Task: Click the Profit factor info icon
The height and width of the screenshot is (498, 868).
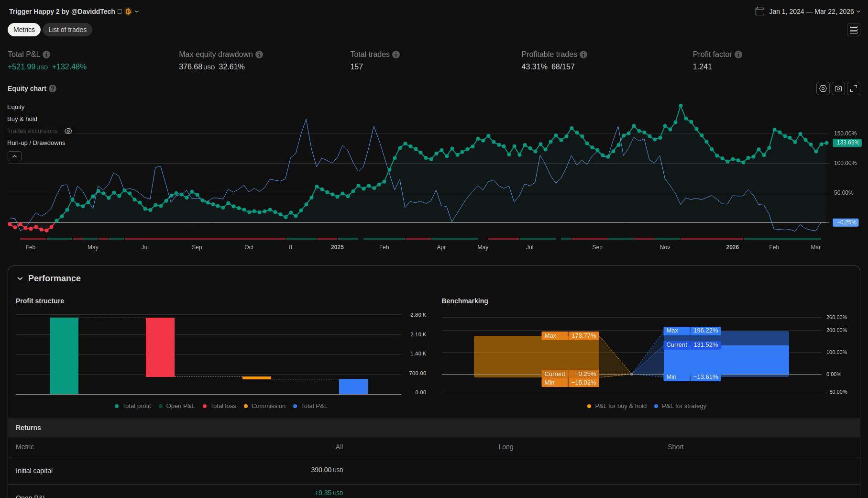Action: pos(738,55)
